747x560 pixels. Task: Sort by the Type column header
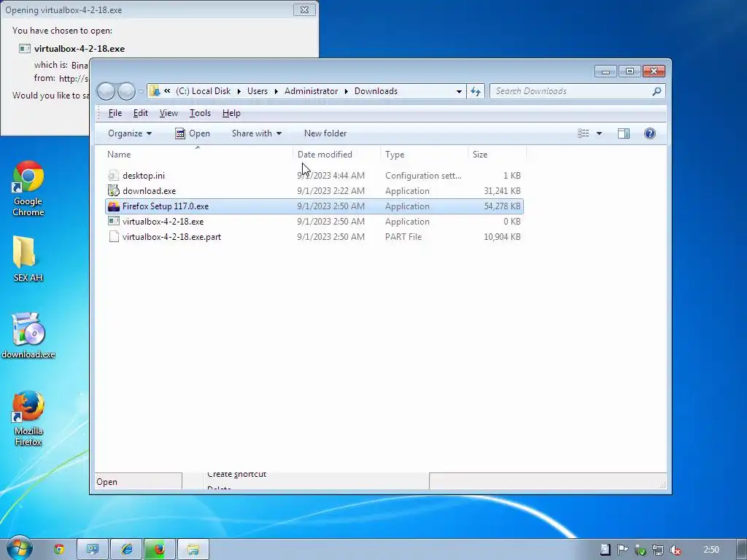coord(424,155)
